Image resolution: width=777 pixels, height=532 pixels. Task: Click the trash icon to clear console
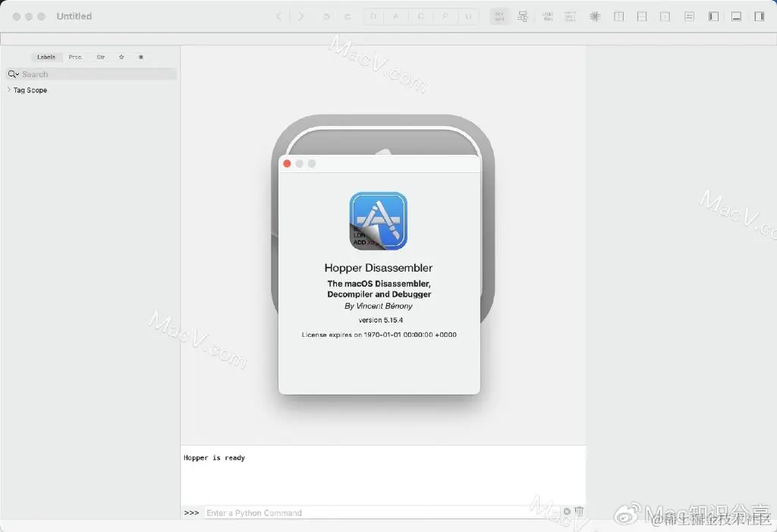579,511
